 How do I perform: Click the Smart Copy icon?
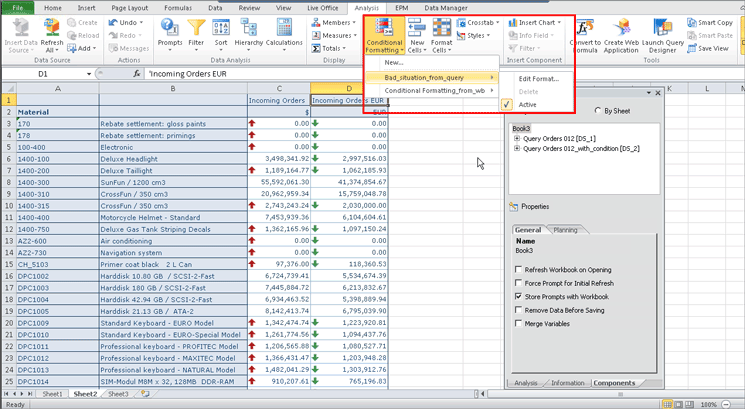click(691, 22)
